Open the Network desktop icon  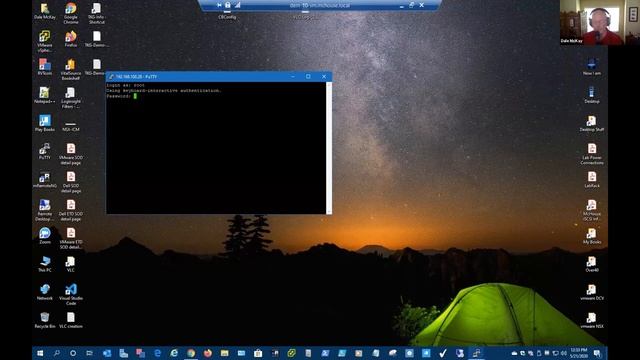[x=45, y=292]
